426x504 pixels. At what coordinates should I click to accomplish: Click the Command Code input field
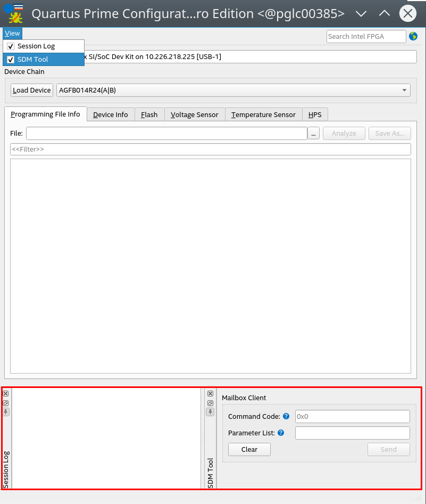click(353, 417)
